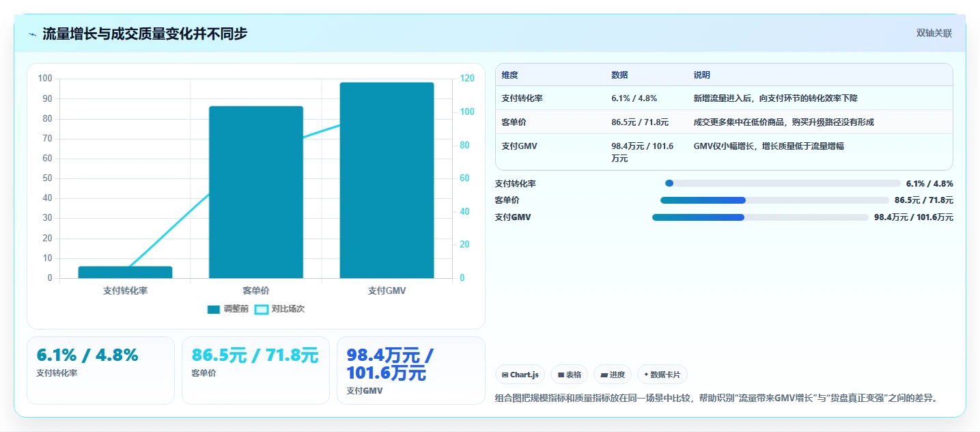Select the 表格 chip
Image resolution: width=980 pixels, height=432 pixels.
point(569,375)
